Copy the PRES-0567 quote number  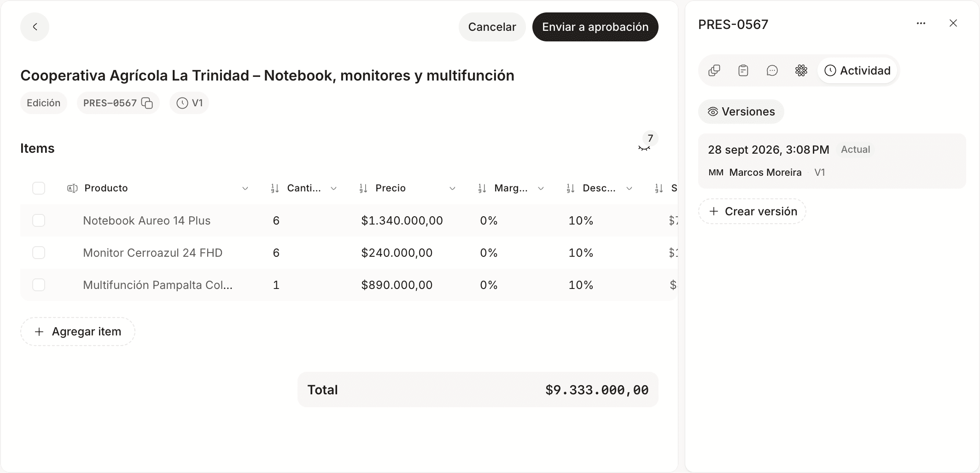point(147,103)
